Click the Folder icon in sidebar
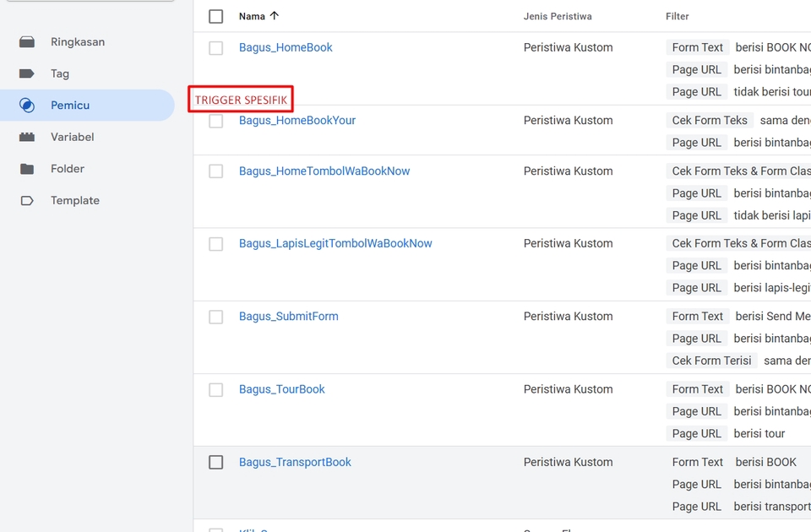Image resolution: width=811 pixels, height=532 pixels. pos(27,169)
